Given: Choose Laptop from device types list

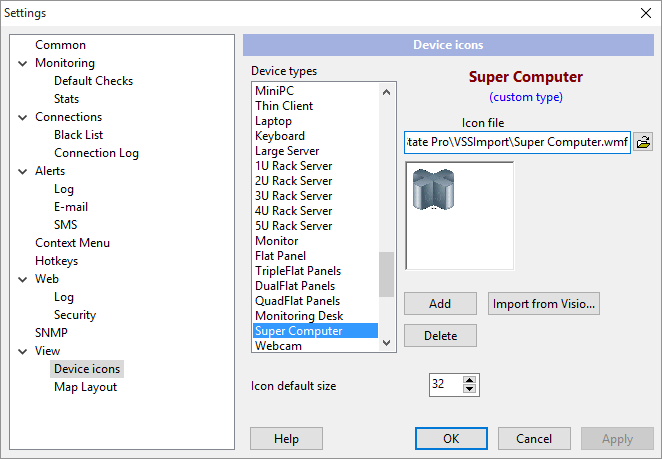Looking at the screenshot, I should 273,121.
